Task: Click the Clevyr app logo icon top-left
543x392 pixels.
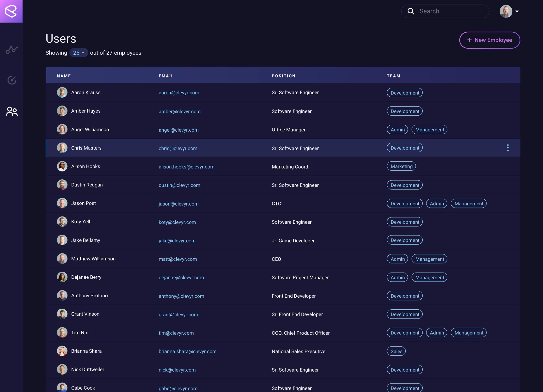Action: tap(11, 11)
